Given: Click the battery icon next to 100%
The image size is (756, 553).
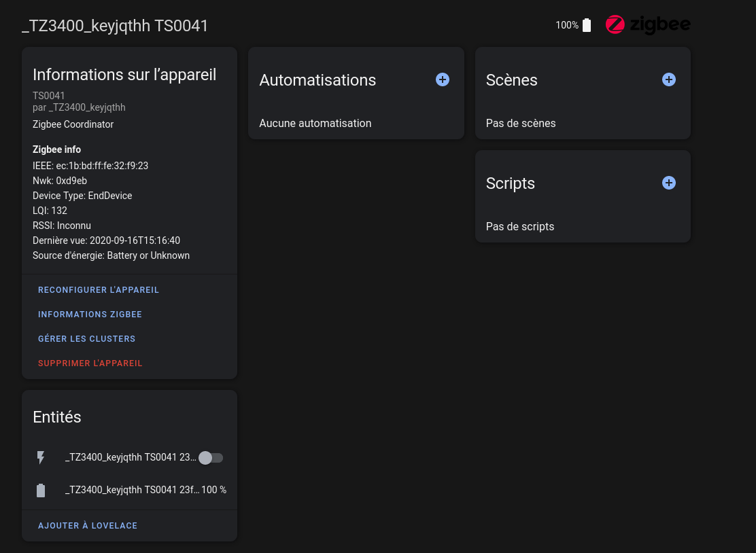Looking at the screenshot, I should tap(585, 24).
